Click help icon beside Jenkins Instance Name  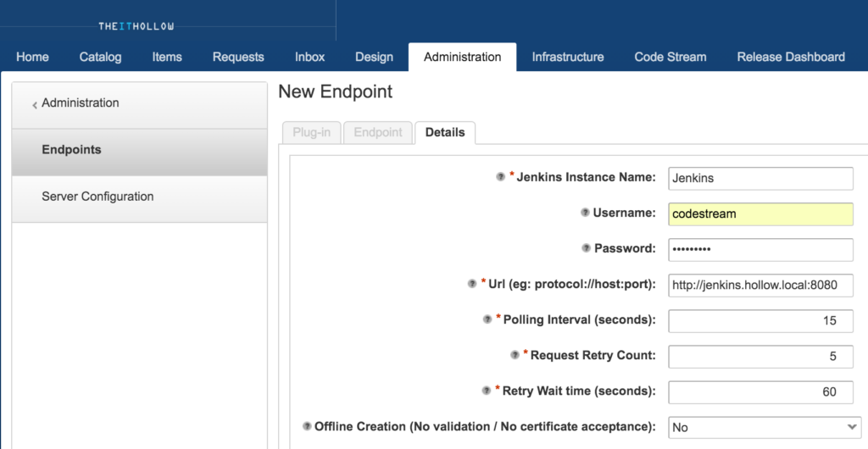pyautogui.click(x=500, y=178)
